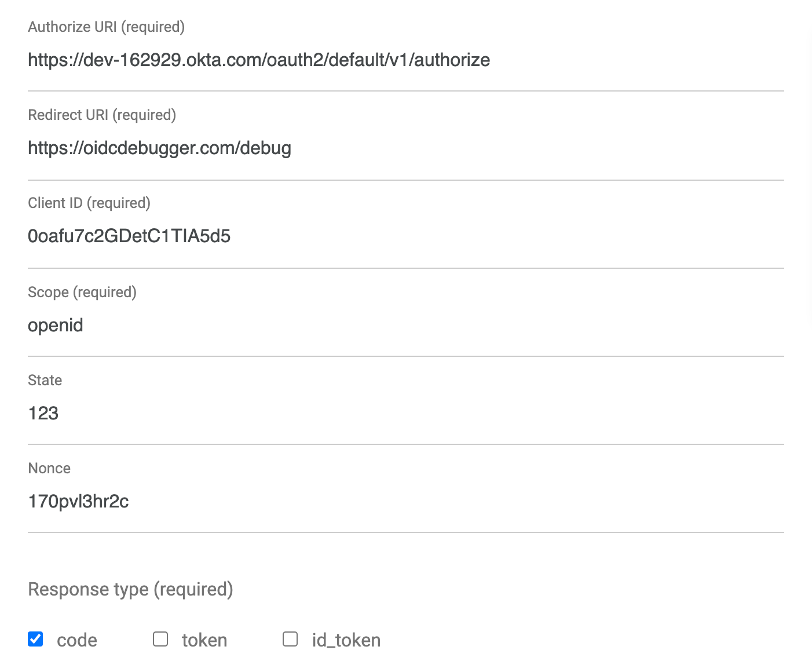Enable the token response type checkbox
This screenshot has width=812, height=672.
coord(160,639)
